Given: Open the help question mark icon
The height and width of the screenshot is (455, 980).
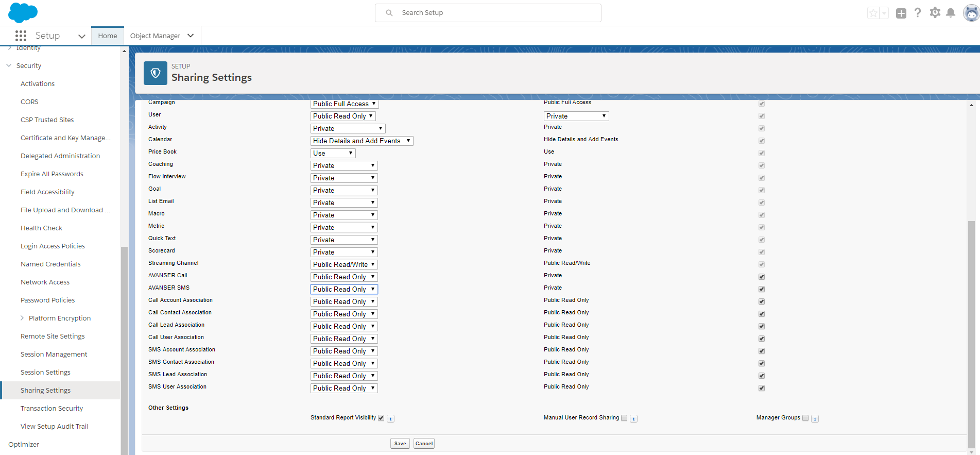Looking at the screenshot, I should coord(917,13).
